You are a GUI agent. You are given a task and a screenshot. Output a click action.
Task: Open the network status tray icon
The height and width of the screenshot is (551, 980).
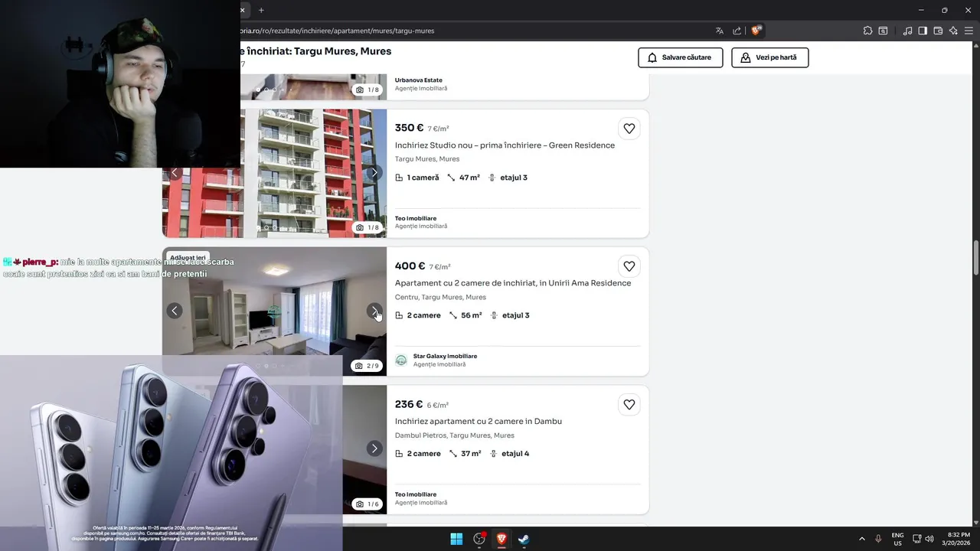[917, 539]
